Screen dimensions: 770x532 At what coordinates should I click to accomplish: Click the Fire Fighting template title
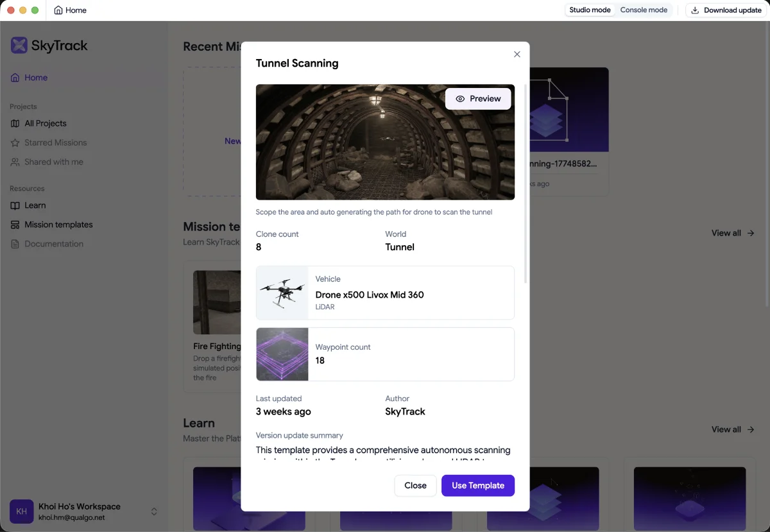[217, 347]
